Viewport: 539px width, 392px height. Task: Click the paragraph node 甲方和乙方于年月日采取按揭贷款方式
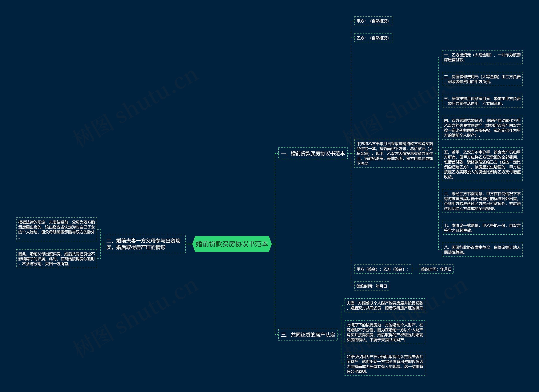tap(395, 153)
